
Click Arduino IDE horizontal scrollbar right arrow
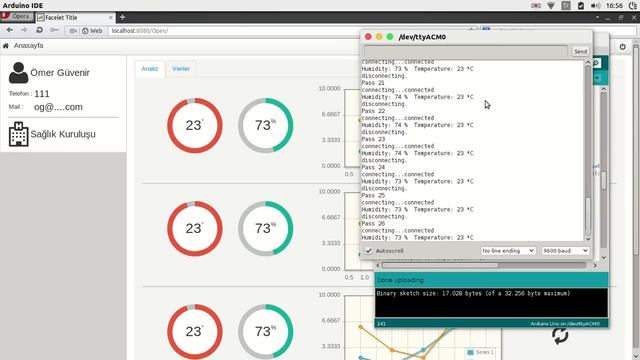click(x=595, y=266)
